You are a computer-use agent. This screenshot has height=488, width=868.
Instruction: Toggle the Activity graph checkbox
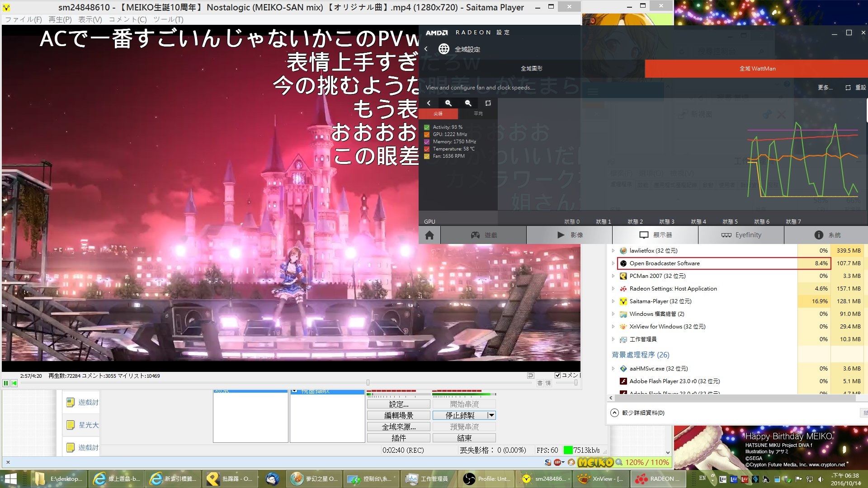[427, 127]
